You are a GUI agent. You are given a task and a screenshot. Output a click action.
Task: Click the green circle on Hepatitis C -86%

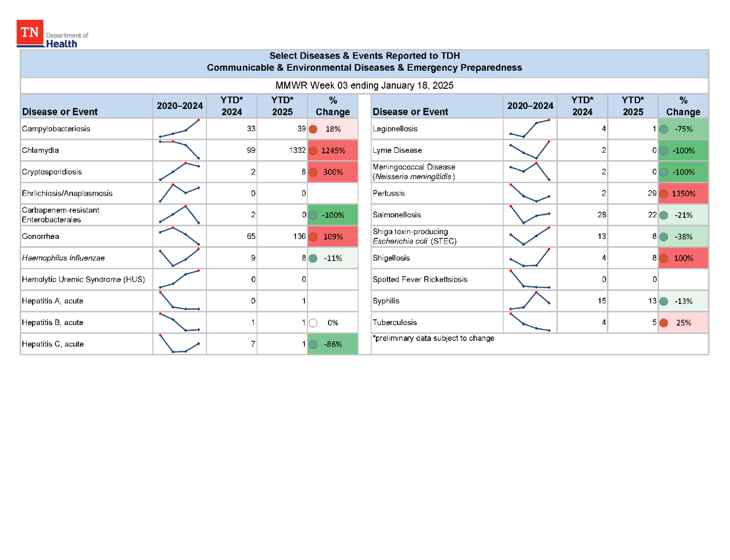click(313, 344)
